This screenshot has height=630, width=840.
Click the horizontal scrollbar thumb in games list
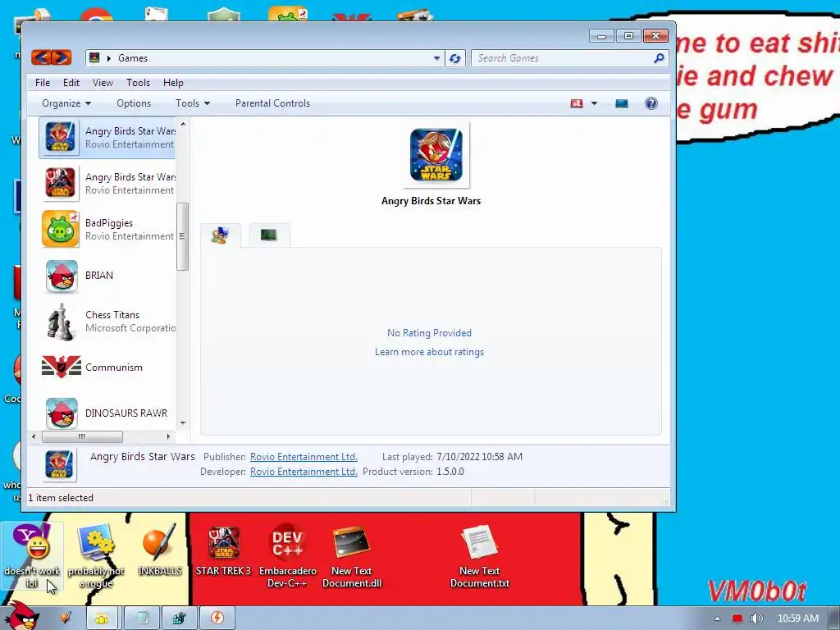(x=82, y=436)
